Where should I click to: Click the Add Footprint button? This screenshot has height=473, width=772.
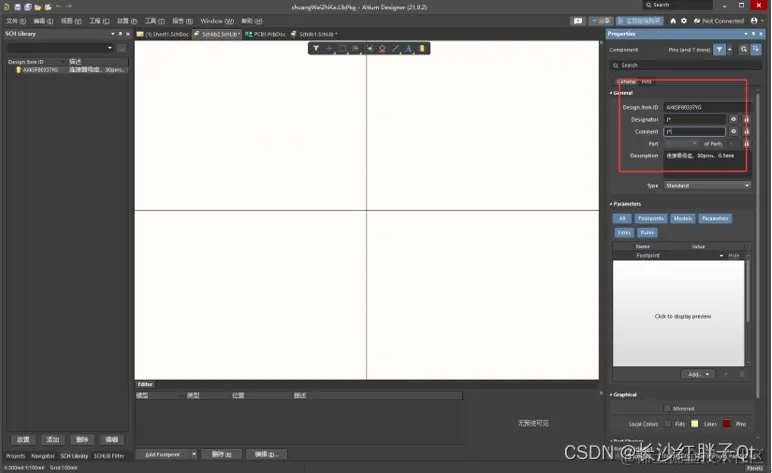[162, 454]
